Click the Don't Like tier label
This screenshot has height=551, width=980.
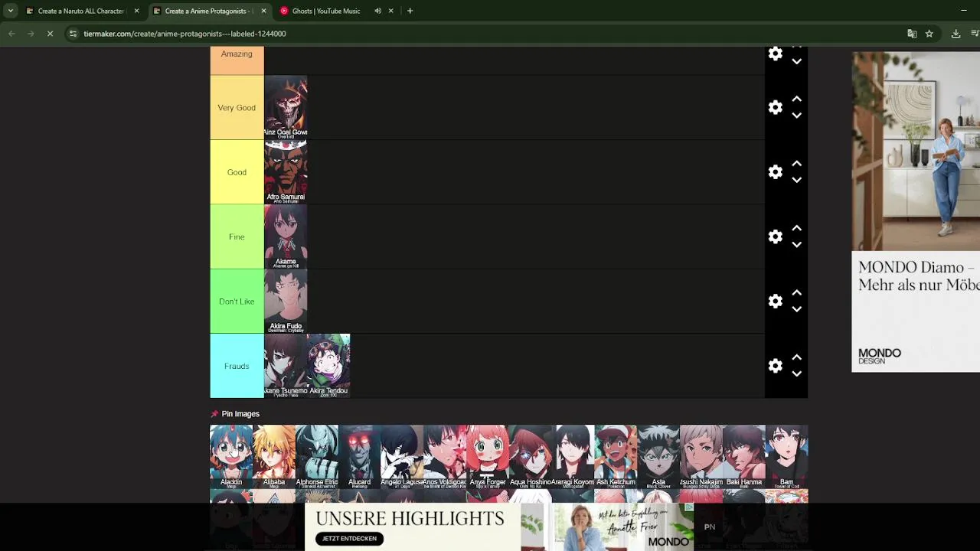[x=237, y=302]
